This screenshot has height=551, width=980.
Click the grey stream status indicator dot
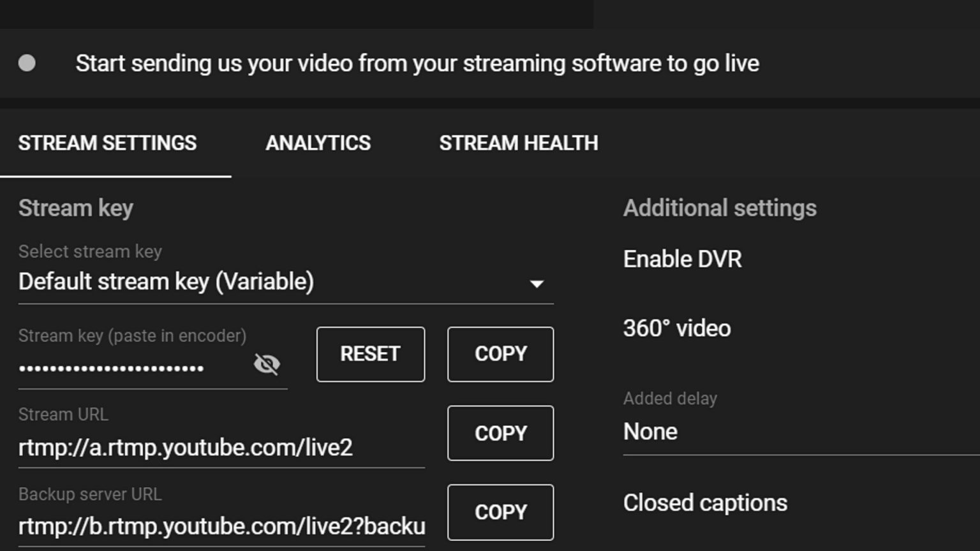click(x=27, y=63)
